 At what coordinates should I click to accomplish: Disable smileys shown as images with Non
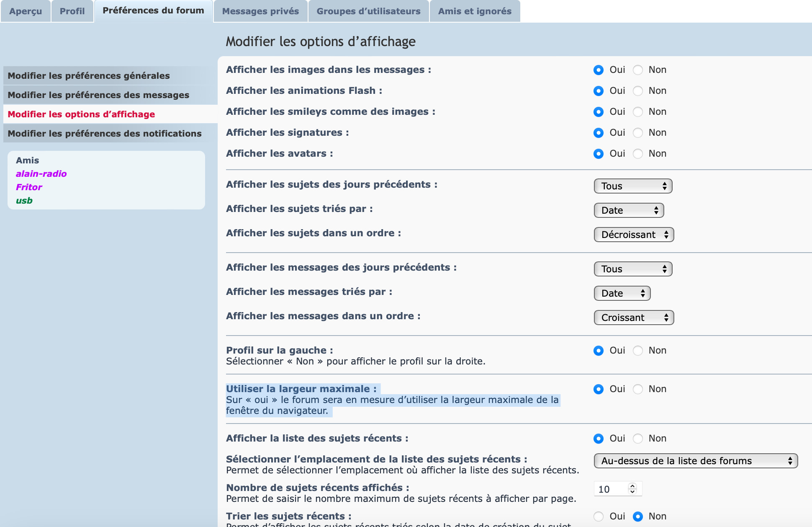coord(638,112)
